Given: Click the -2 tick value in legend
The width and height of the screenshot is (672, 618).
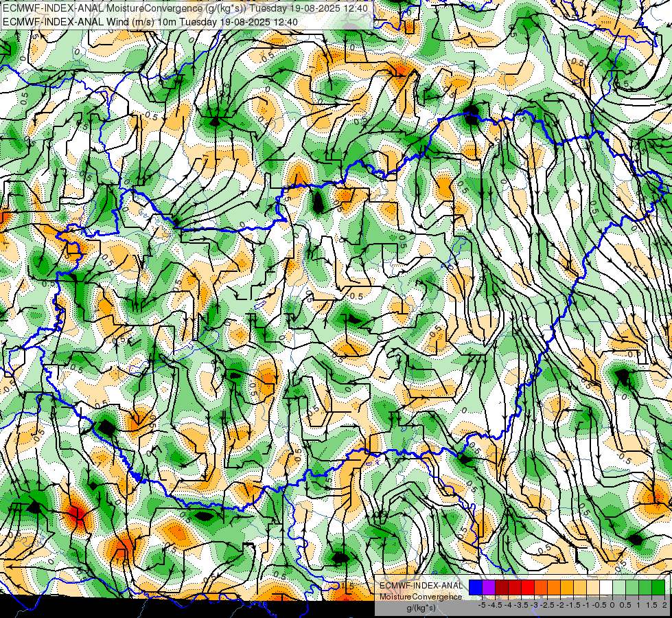Looking at the screenshot, I should (x=561, y=605).
